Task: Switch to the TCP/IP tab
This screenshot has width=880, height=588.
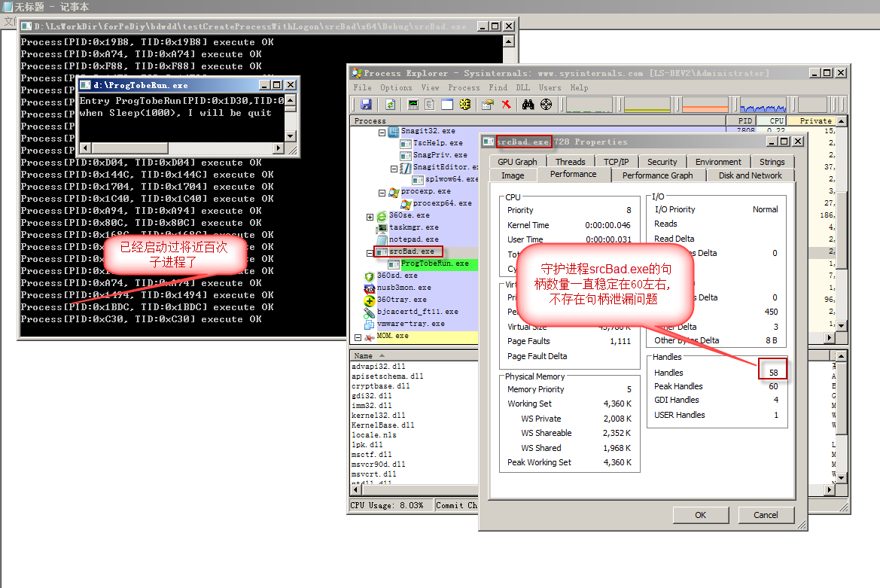Action: point(616,162)
